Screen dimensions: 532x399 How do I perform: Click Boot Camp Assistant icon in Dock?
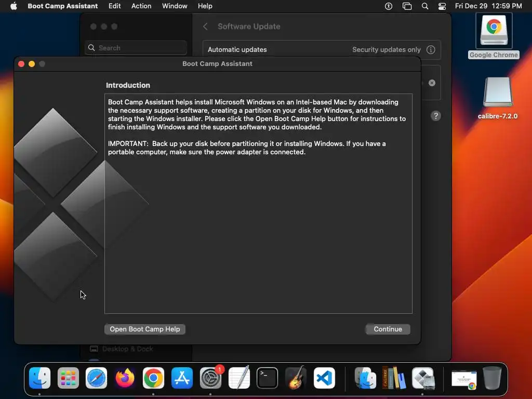[x=423, y=378]
